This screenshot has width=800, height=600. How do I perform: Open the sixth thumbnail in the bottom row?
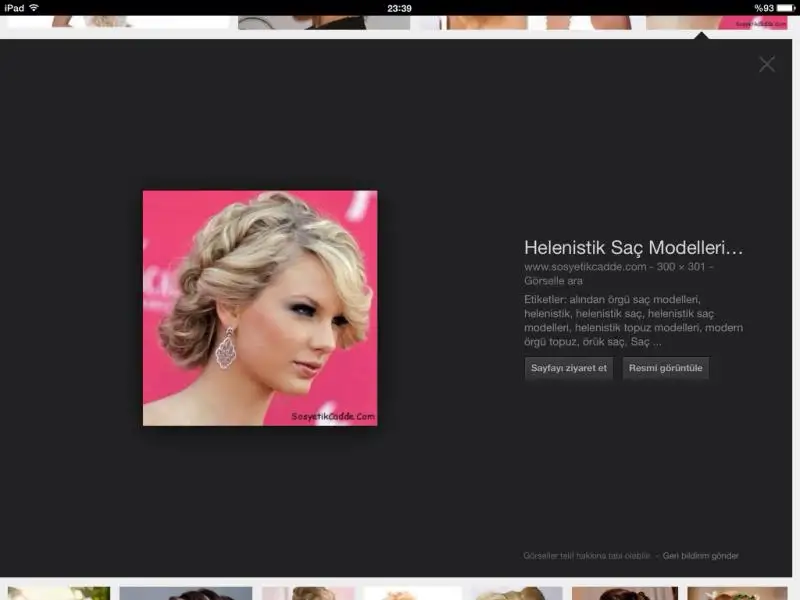624,593
